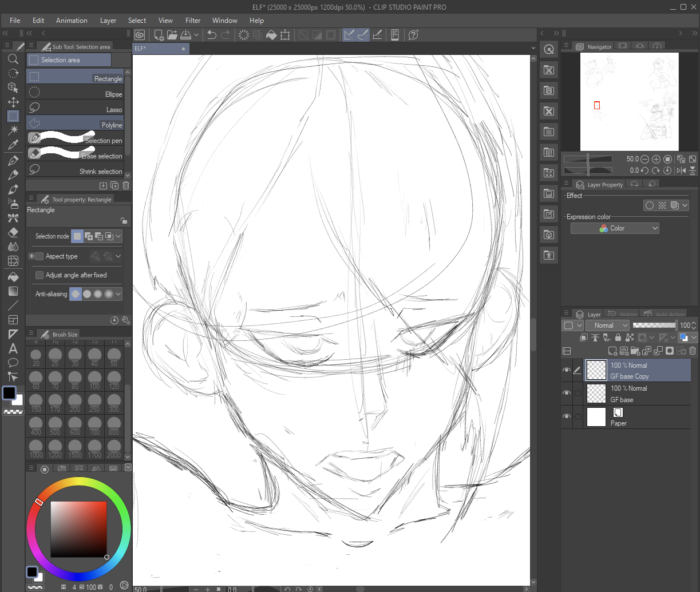Select the Eraser tool
Viewport: 700px width, 592px height.
click(x=13, y=232)
